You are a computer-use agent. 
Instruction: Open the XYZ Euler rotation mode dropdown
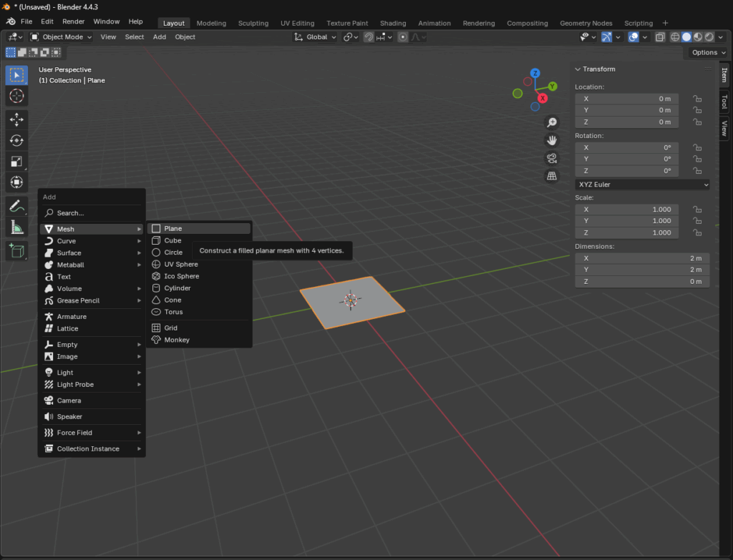click(x=642, y=185)
